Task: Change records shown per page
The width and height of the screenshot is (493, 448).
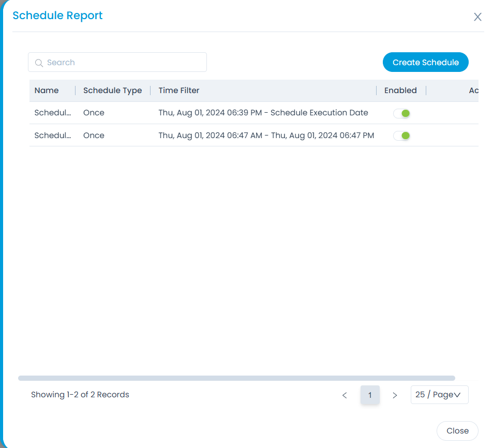Action: click(x=439, y=395)
